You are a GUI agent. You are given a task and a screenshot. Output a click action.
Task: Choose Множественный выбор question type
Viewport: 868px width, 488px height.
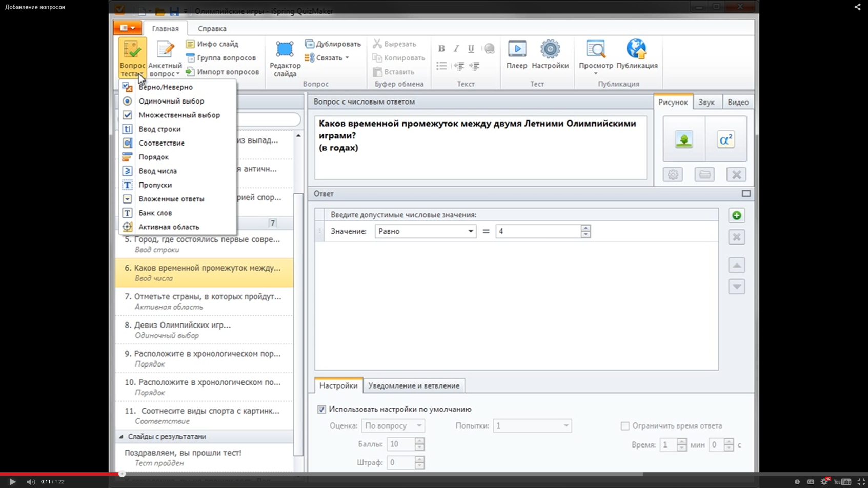pos(177,115)
